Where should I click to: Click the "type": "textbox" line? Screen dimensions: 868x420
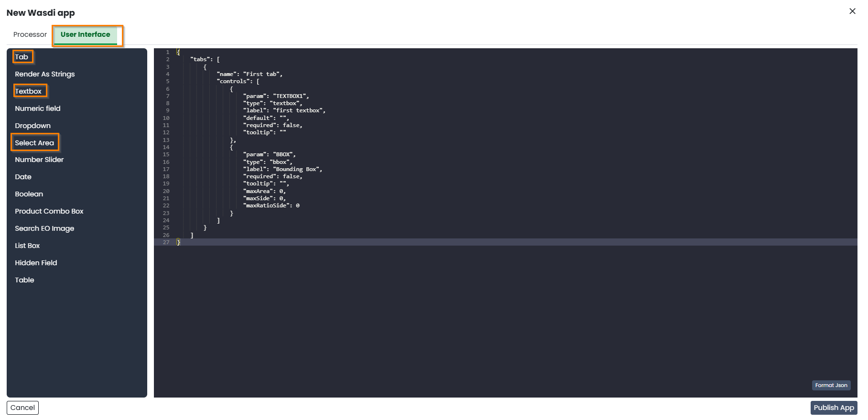272,103
